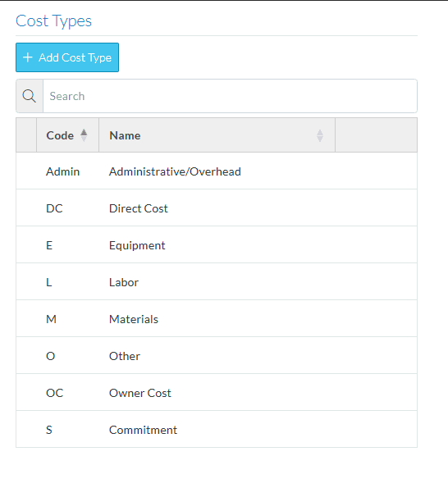The height and width of the screenshot is (479, 448).
Task: Click the Admin code cell
Action: pos(62,171)
